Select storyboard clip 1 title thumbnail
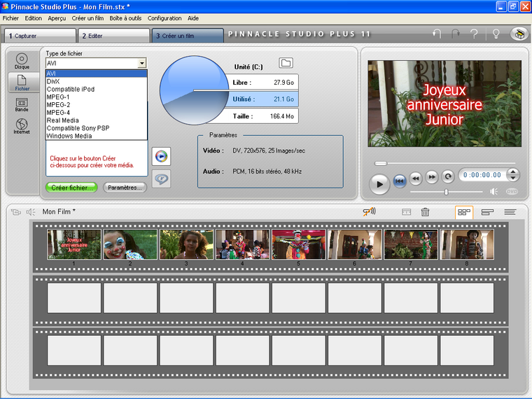Screen dimensions: 532x399 tap(74, 244)
